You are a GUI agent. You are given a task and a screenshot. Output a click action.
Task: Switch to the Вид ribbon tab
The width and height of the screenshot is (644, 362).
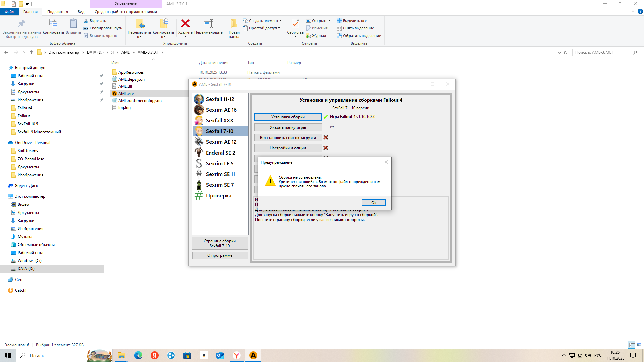pos(81,12)
